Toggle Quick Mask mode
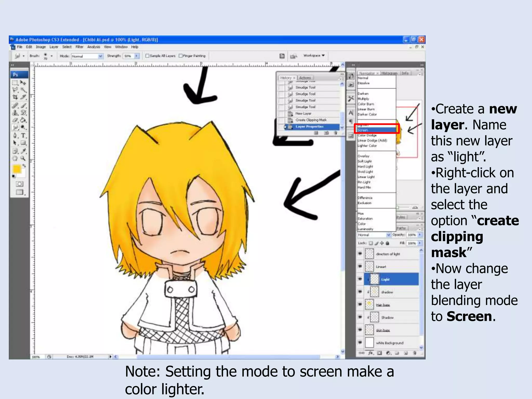Screen dimensions: 532x399 point(19,184)
